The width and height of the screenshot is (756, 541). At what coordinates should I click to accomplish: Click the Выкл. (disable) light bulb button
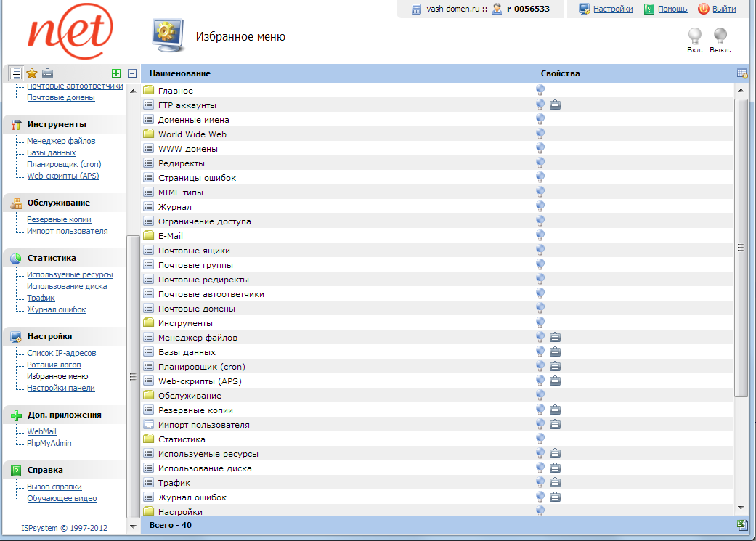point(720,36)
